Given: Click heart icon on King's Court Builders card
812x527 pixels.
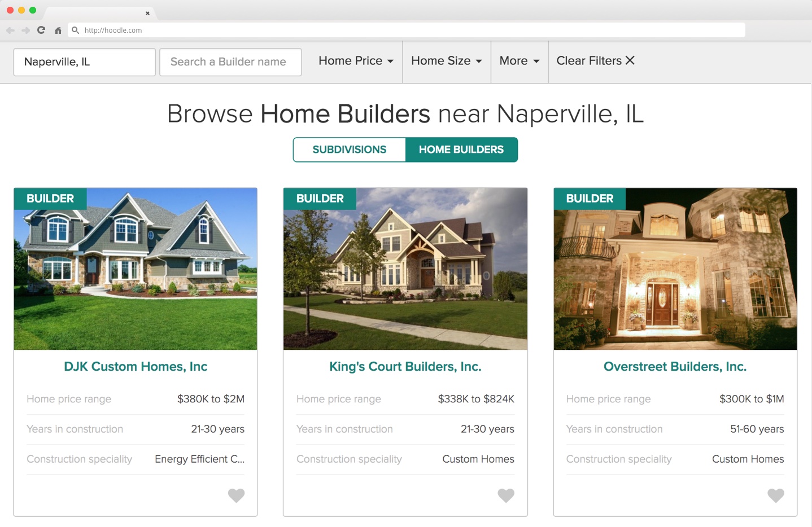Looking at the screenshot, I should (x=506, y=495).
